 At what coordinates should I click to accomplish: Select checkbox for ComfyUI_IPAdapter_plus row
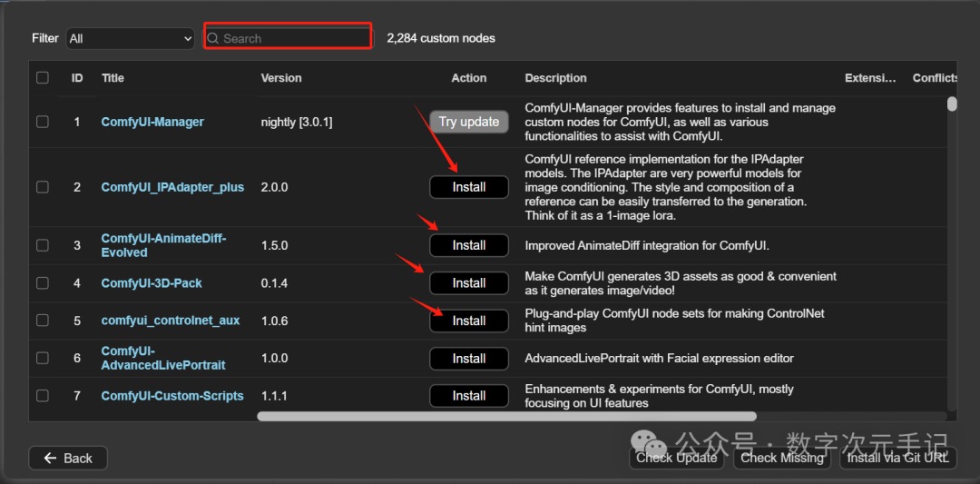coord(43,187)
